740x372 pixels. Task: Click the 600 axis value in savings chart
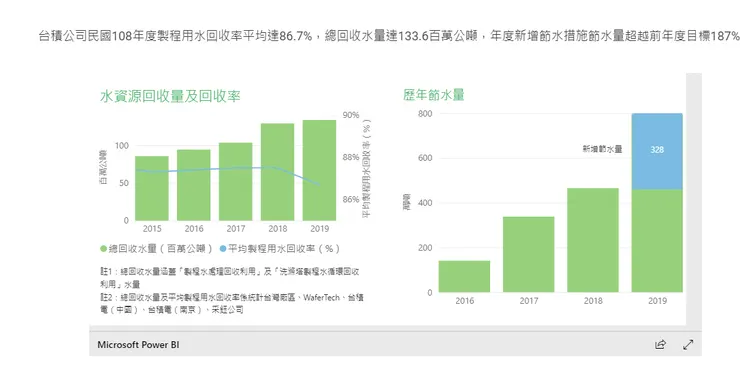click(x=425, y=158)
